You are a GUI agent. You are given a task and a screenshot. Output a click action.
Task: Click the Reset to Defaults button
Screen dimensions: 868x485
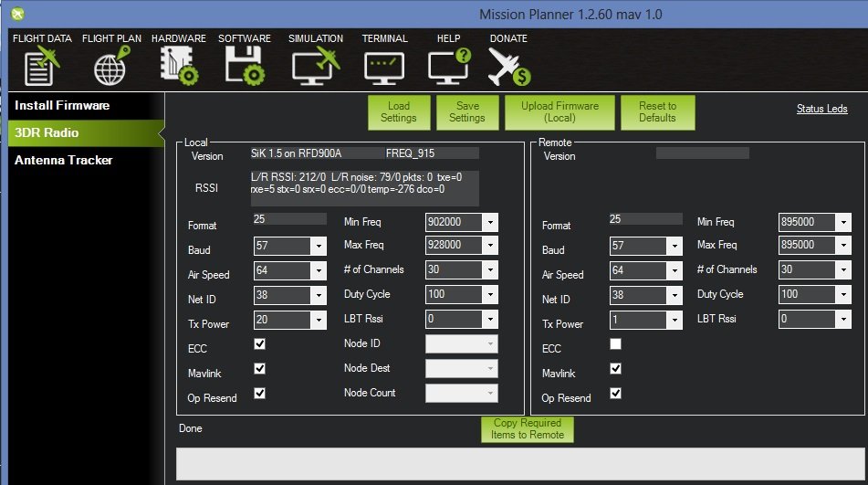point(658,112)
